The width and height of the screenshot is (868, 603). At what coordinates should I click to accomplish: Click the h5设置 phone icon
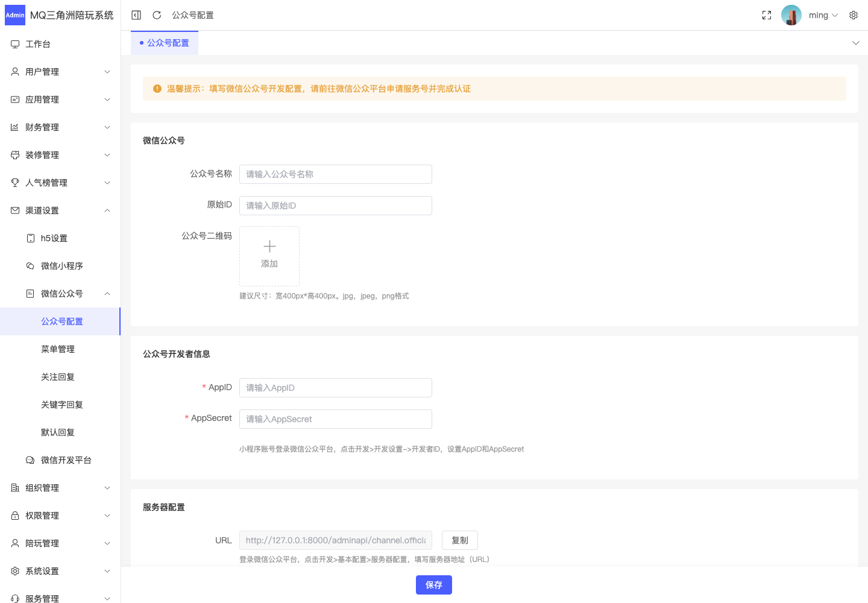click(x=31, y=238)
